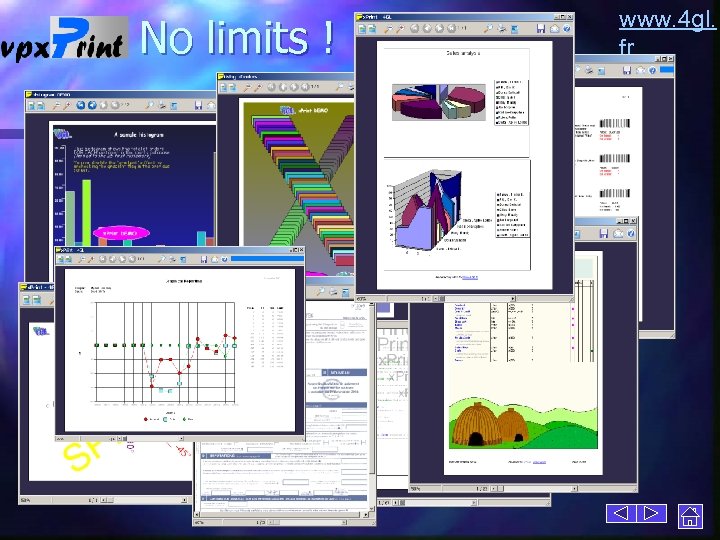The image size is (720, 540).
Task: Go to next page in X demo window
Action: point(293,87)
